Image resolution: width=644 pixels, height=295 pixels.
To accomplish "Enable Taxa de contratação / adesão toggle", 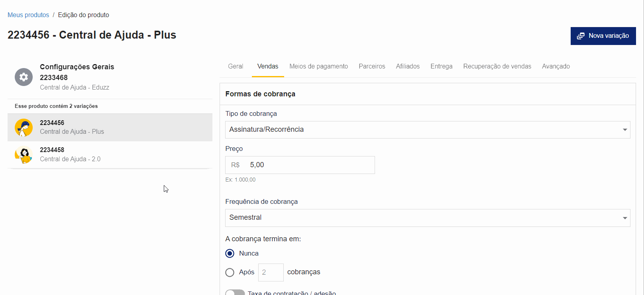I will pyautogui.click(x=235, y=293).
